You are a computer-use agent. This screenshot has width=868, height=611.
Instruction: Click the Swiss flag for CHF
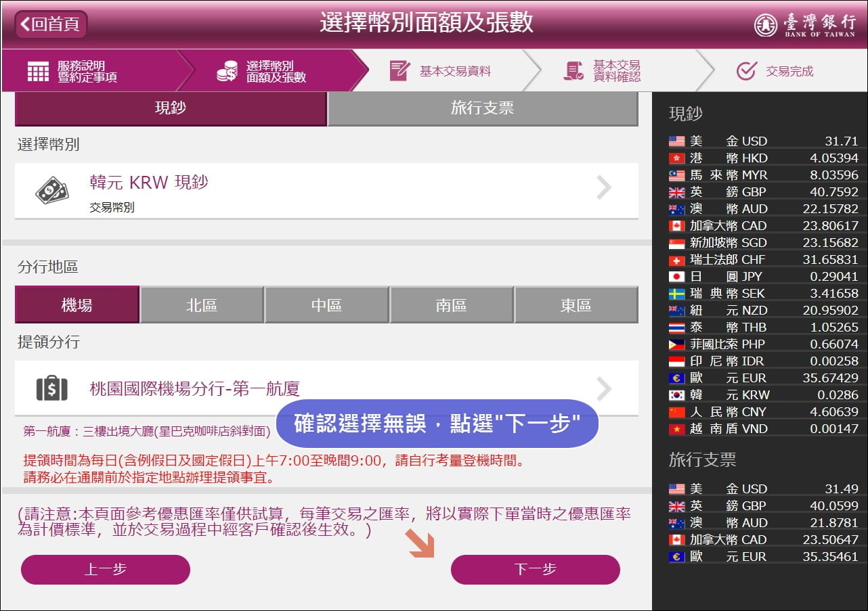[x=677, y=260]
